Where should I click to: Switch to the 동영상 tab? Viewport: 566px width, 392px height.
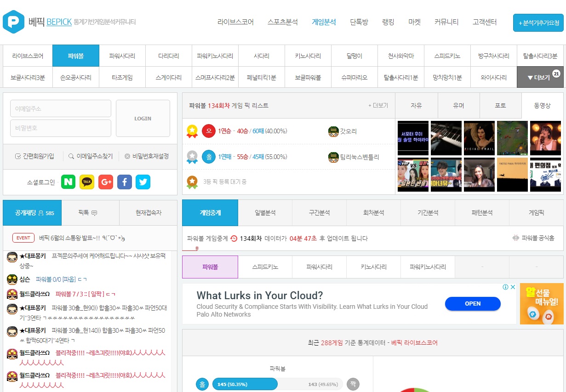pyautogui.click(x=543, y=106)
